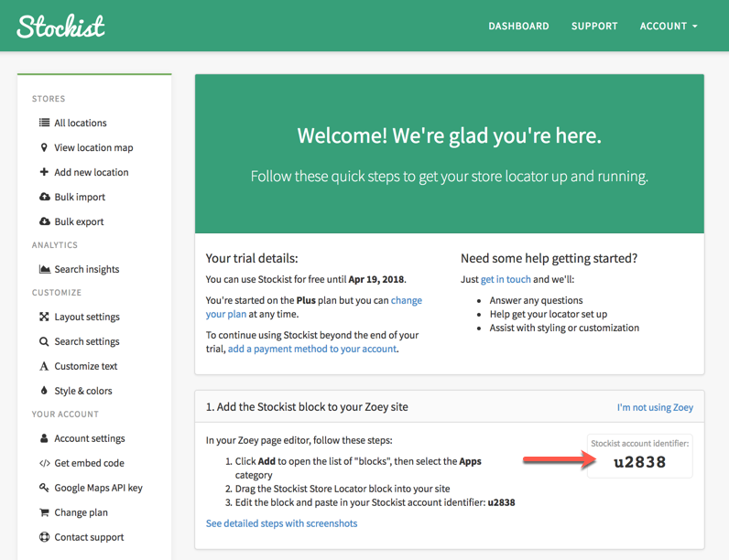The width and height of the screenshot is (729, 560).
Task: Click the u2838 account identifier box
Action: [640, 456]
